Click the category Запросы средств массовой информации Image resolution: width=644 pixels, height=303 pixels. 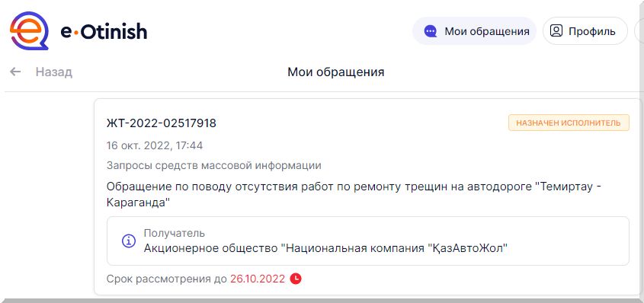(x=214, y=166)
